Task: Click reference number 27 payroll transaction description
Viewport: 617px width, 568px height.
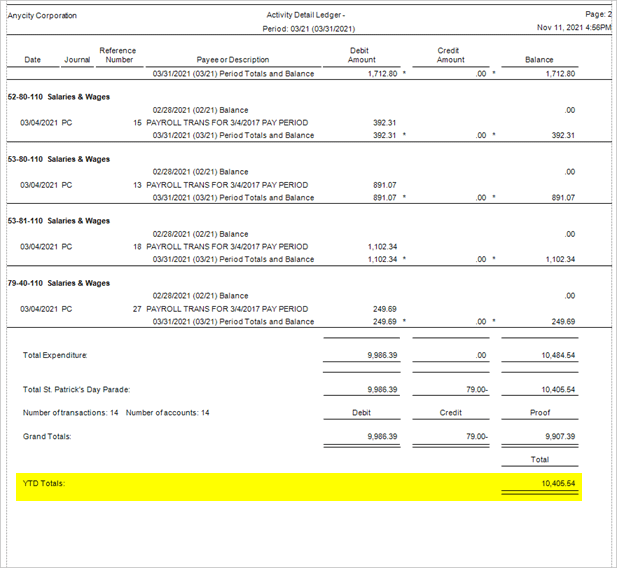Action: 227,309
